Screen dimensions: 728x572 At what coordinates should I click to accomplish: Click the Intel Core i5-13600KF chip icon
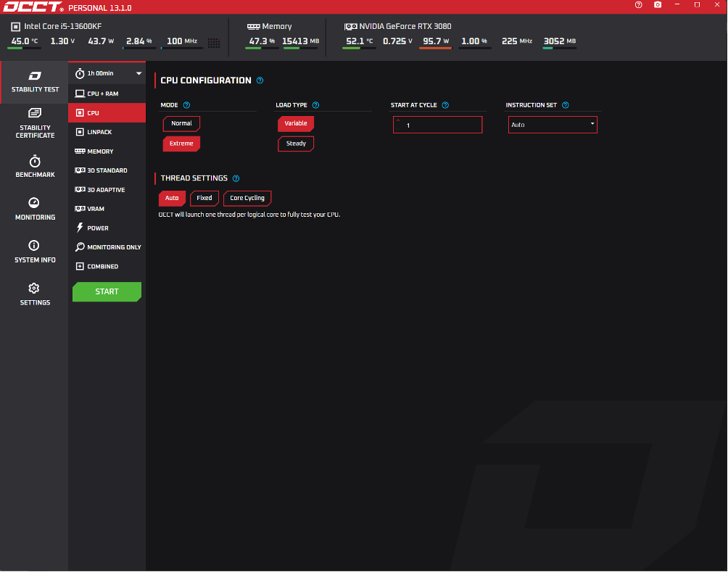[x=15, y=27]
